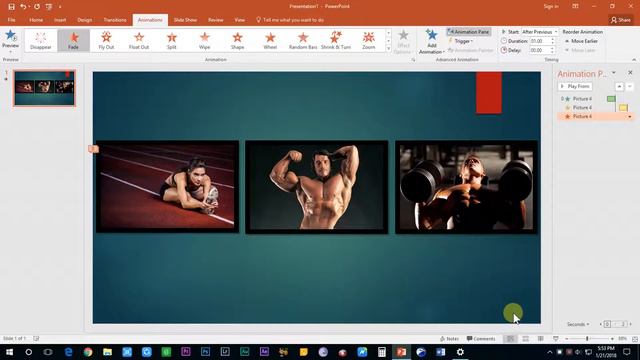Screen dimensions: 640x360
Task: Click the animation tag beside first picture
Action: (x=93, y=149)
